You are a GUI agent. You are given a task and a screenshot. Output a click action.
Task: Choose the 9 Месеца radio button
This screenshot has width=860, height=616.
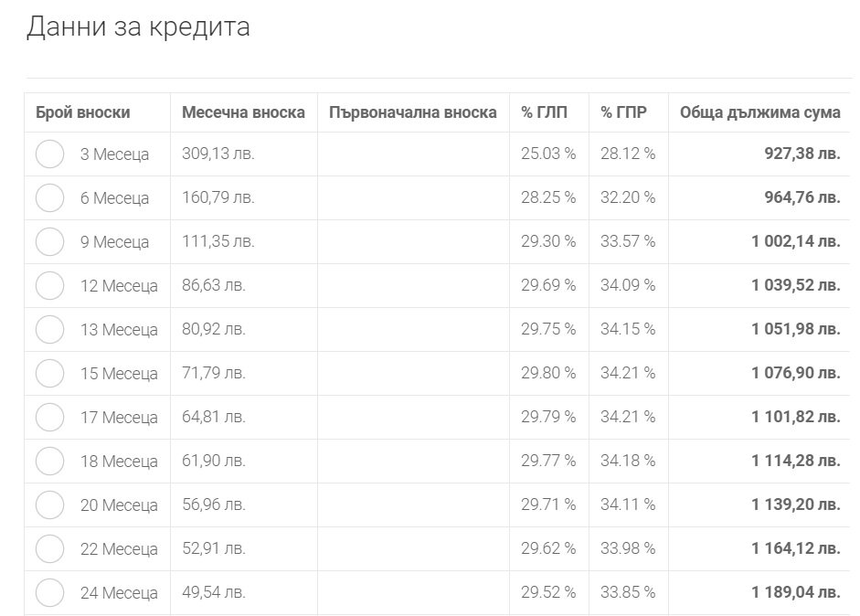50,241
